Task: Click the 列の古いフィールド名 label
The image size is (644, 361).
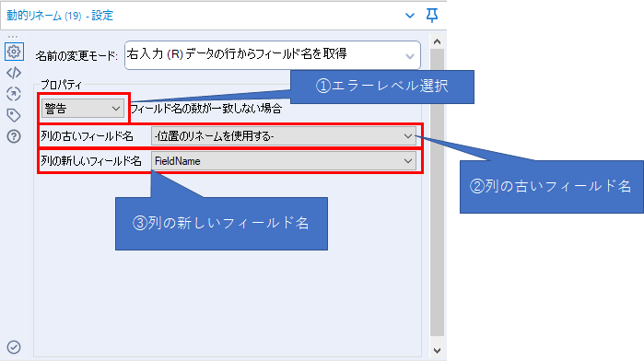Action: pyautogui.click(x=87, y=136)
